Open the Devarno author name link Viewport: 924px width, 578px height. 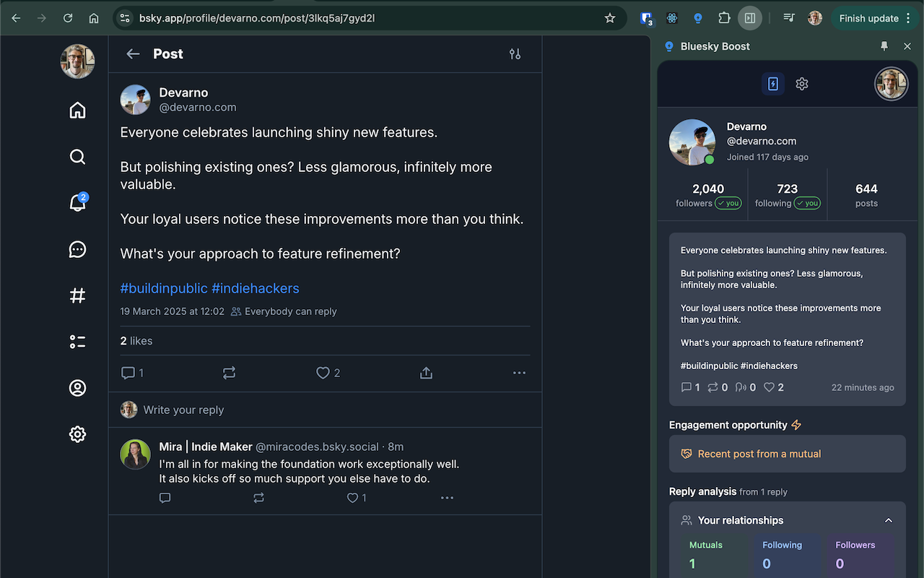tap(183, 92)
